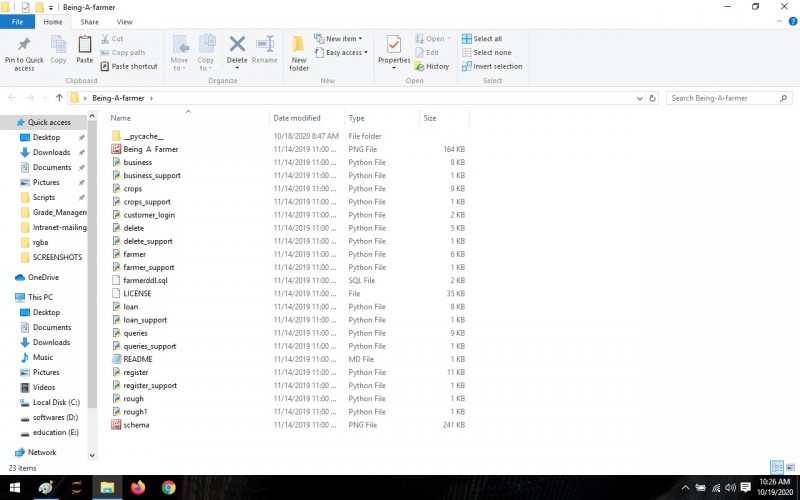Open the rgba folder in Quick access
The height and width of the screenshot is (500, 800).
[x=35, y=242]
